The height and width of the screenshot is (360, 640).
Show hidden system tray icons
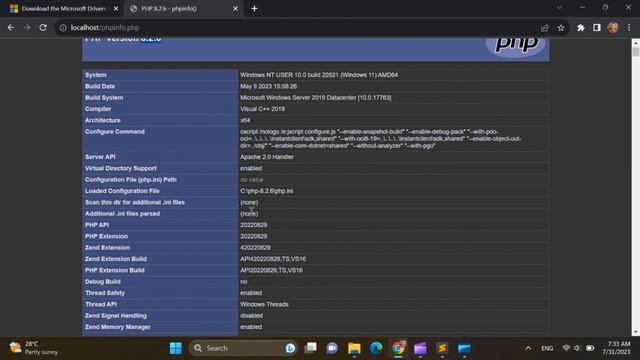(528, 348)
